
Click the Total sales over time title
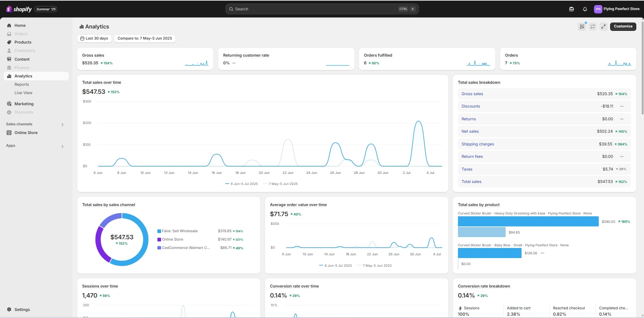click(102, 82)
